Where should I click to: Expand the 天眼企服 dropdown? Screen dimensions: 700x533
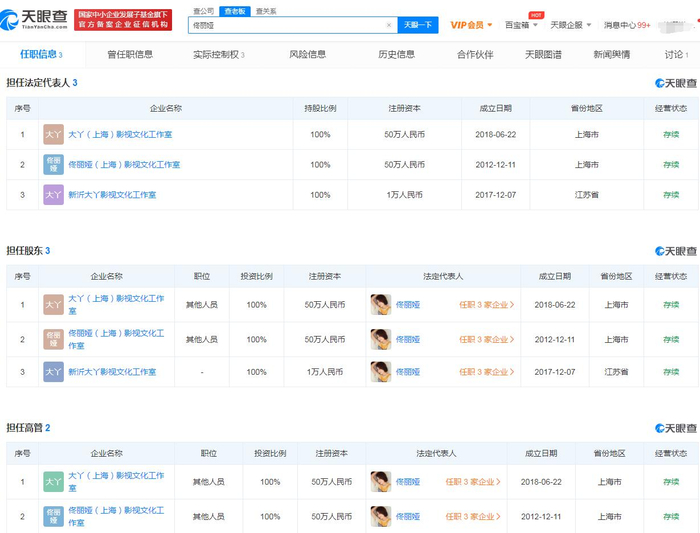tap(570, 25)
